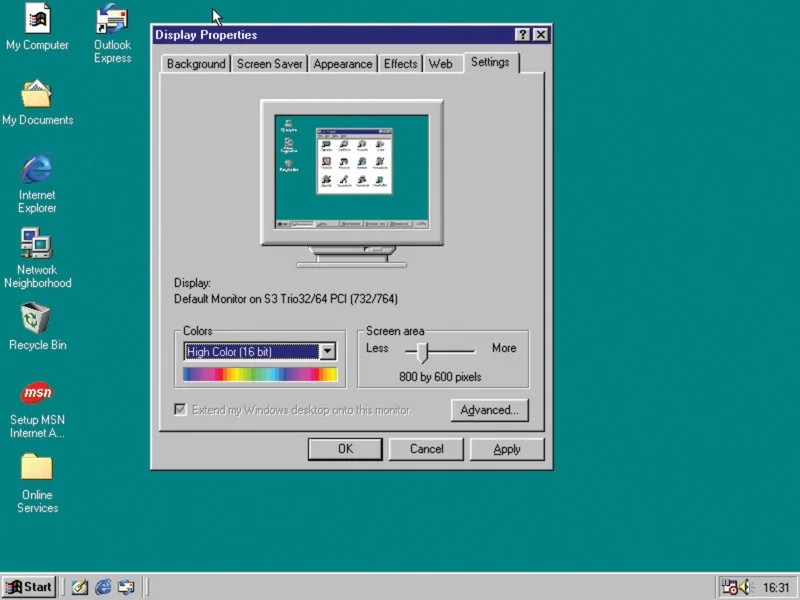The height and width of the screenshot is (600, 800).
Task: Click the Display Properties help question mark
Action: coord(522,34)
